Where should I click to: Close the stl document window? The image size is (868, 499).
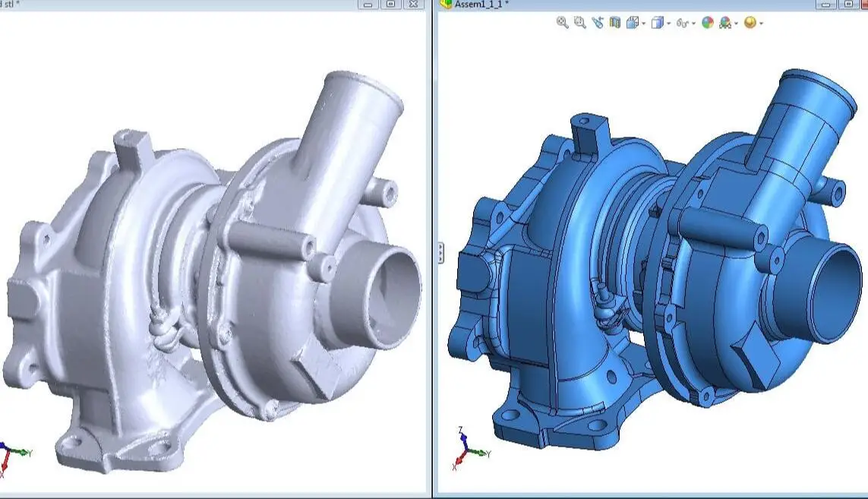[x=412, y=4]
